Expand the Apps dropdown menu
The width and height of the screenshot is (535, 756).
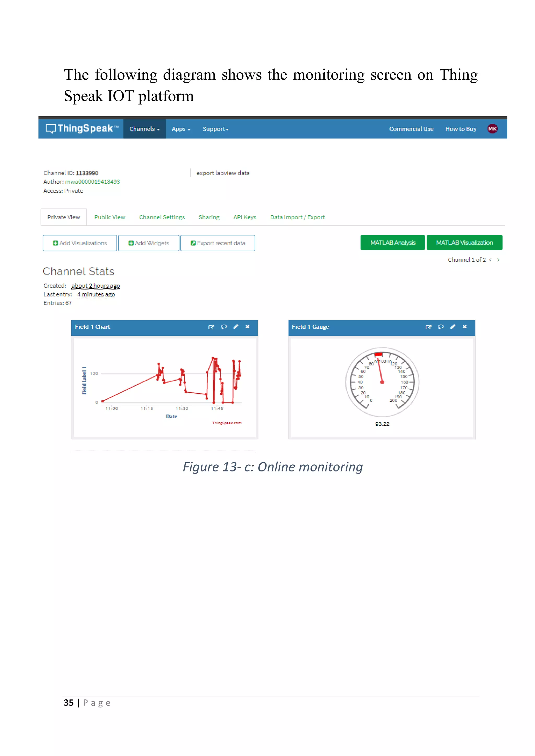point(181,129)
